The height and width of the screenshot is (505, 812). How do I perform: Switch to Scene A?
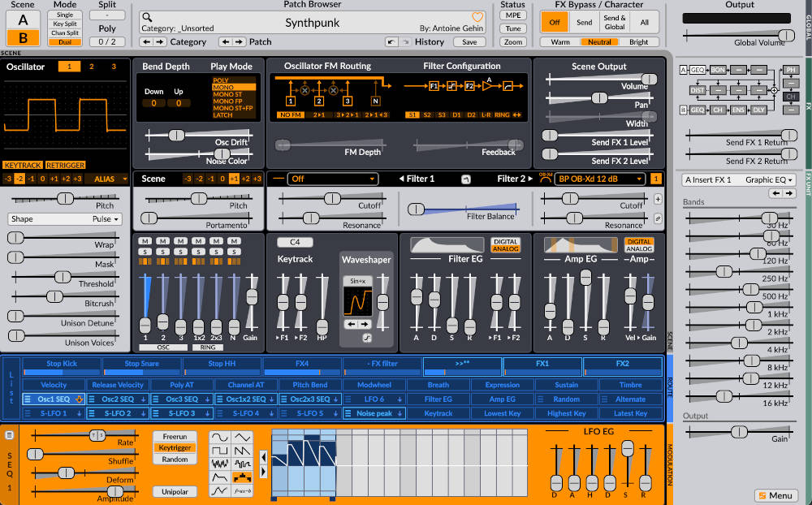click(23, 19)
